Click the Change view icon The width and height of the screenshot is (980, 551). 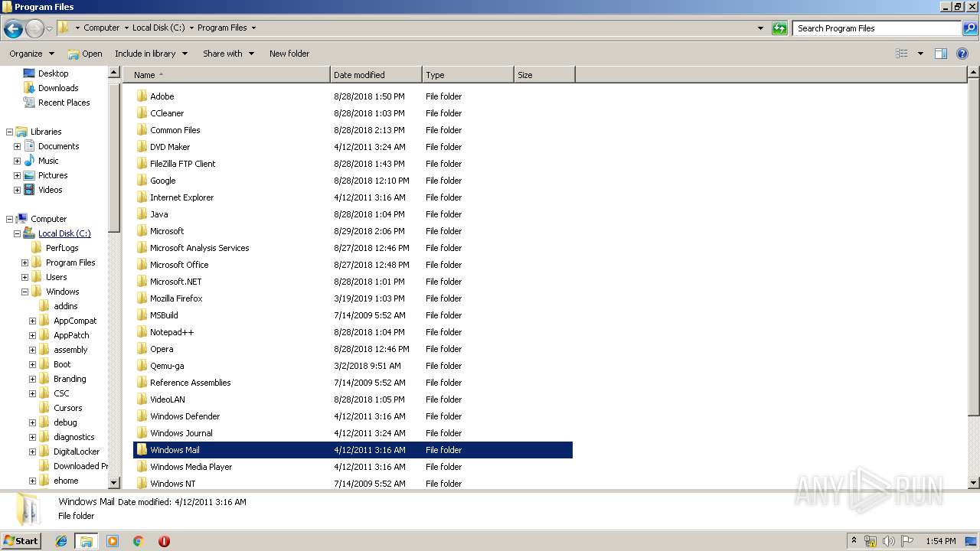click(x=902, y=54)
